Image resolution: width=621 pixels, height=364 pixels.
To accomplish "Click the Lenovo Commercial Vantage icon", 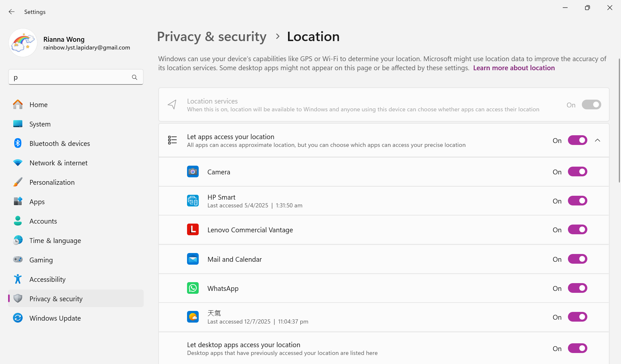I will click(x=193, y=230).
